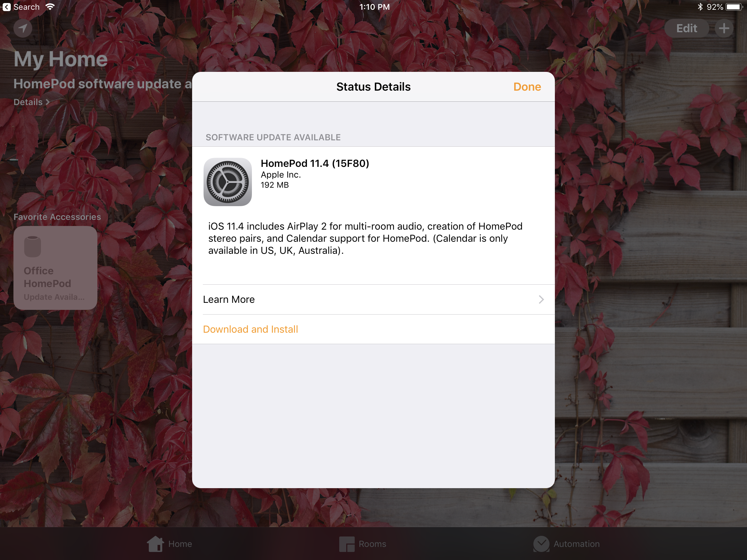747x560 pixels.
Task: Switch to the Automation tab
Action: coord(566,544)
